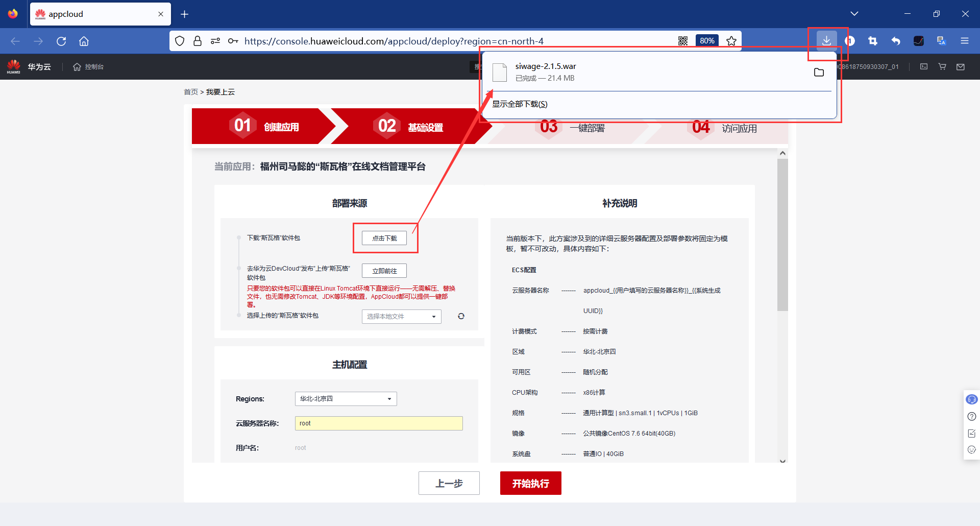Bookmark this page with the star icon
The image size is (980, 526).
click(x=731, y=40)
